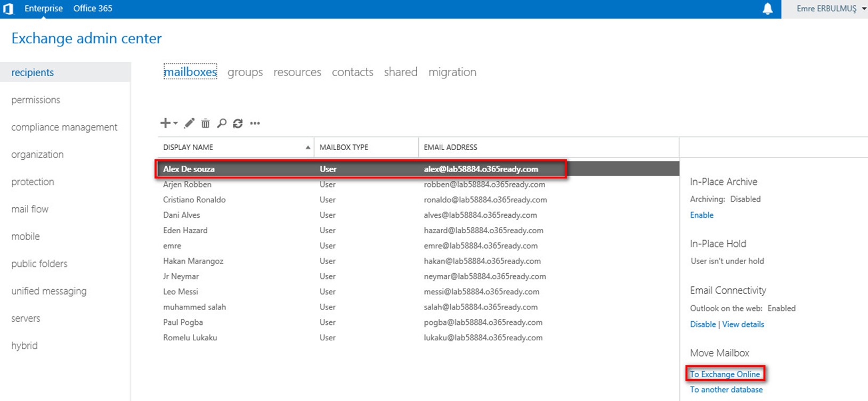The width and height of the screenshot is (868, 401).
Task: Select Leo Messi mailbox row
Action: click(x=418, y=292)
